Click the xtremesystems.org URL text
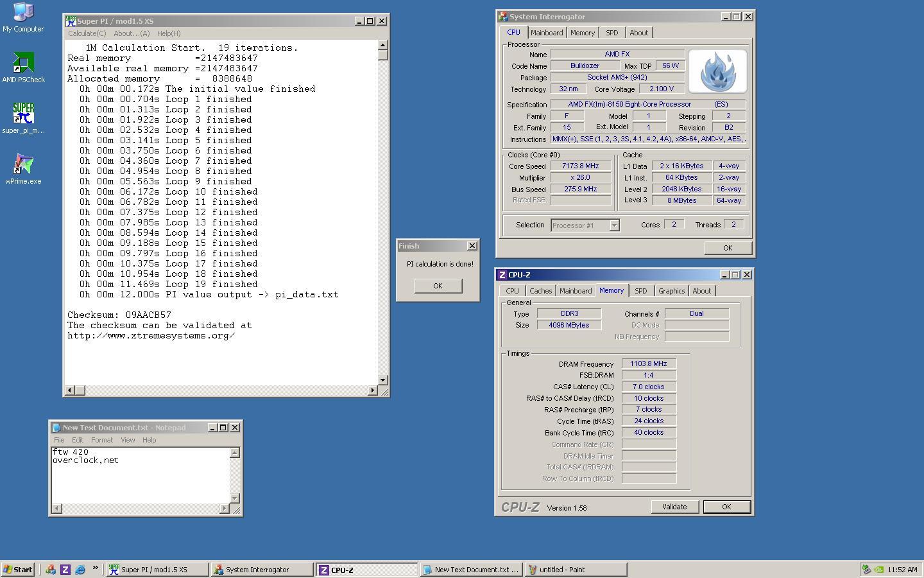This screenshot has width=924, height=578. coord(151,336)
